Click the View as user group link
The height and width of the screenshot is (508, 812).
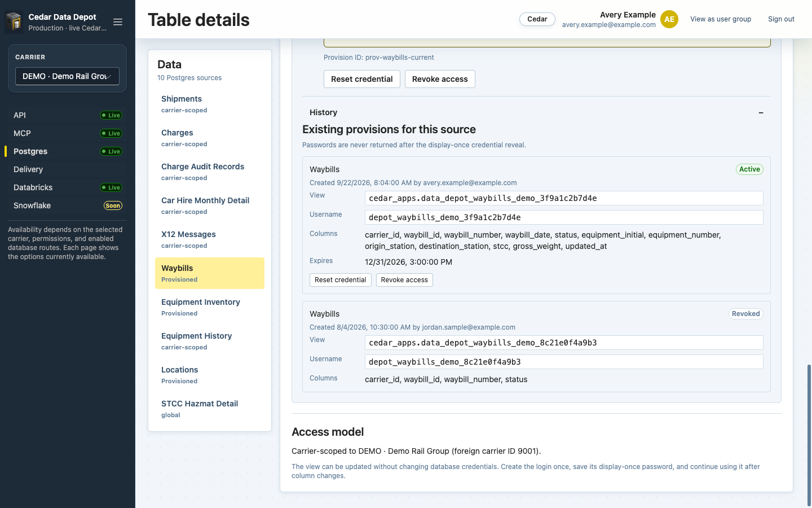pos(721,19)
